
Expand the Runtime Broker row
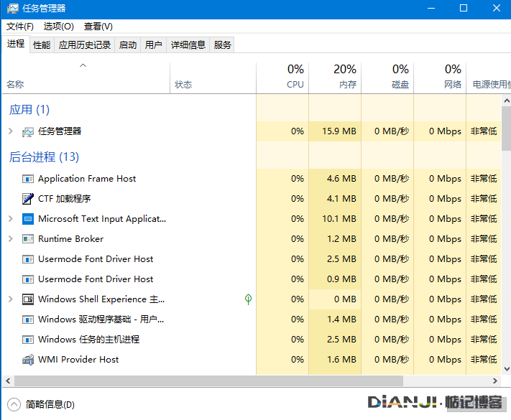[x=11, y=239]
